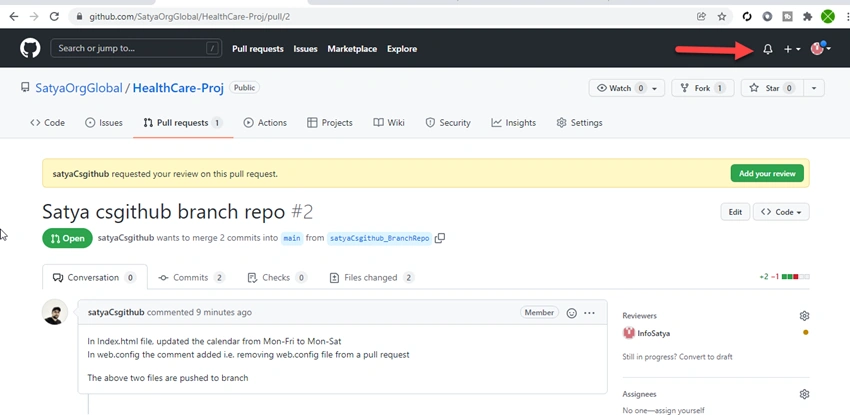Switch to the Code repository tab

point(48,123)
